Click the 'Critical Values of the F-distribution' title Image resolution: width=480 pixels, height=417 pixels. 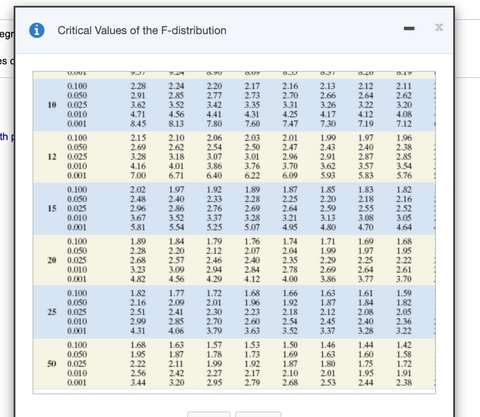142,30
